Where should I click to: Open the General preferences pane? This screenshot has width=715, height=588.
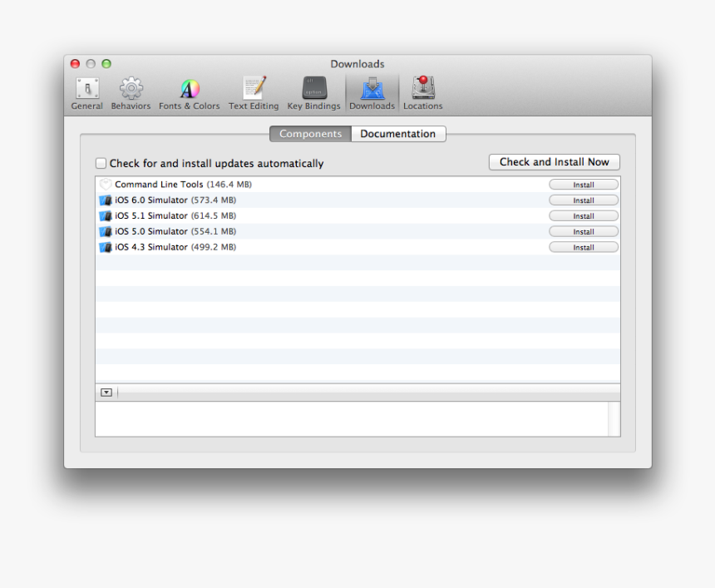point(86,91)
